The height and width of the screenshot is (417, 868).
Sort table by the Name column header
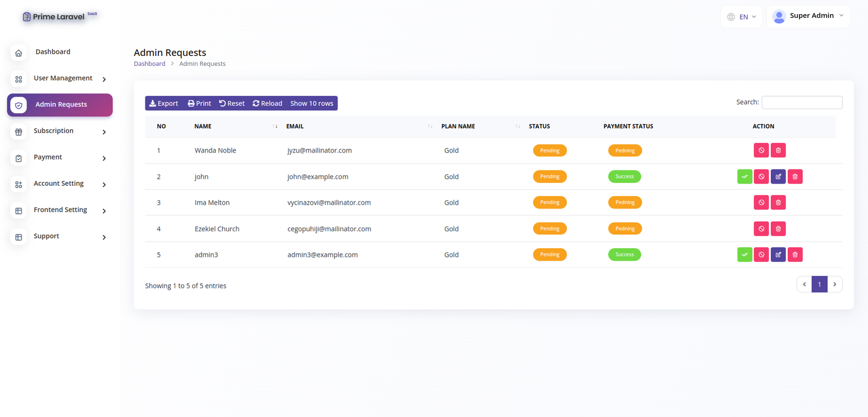(203, 127)
